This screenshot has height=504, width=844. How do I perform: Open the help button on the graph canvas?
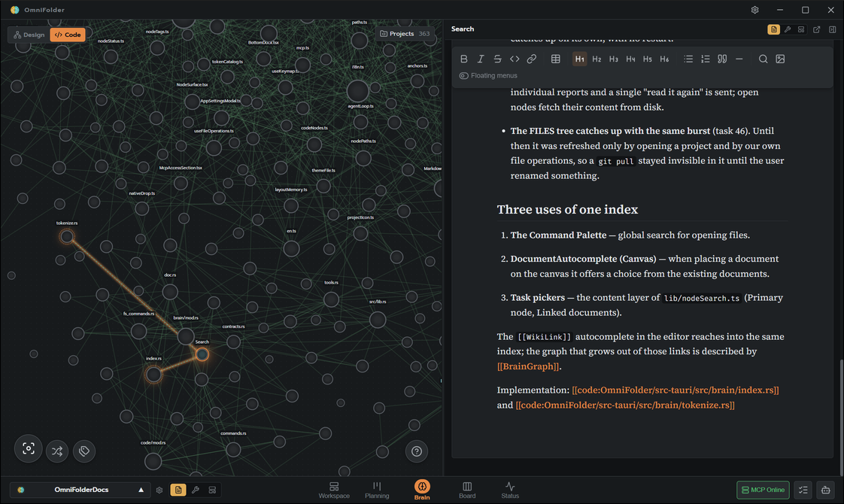[x=417, y=451]
